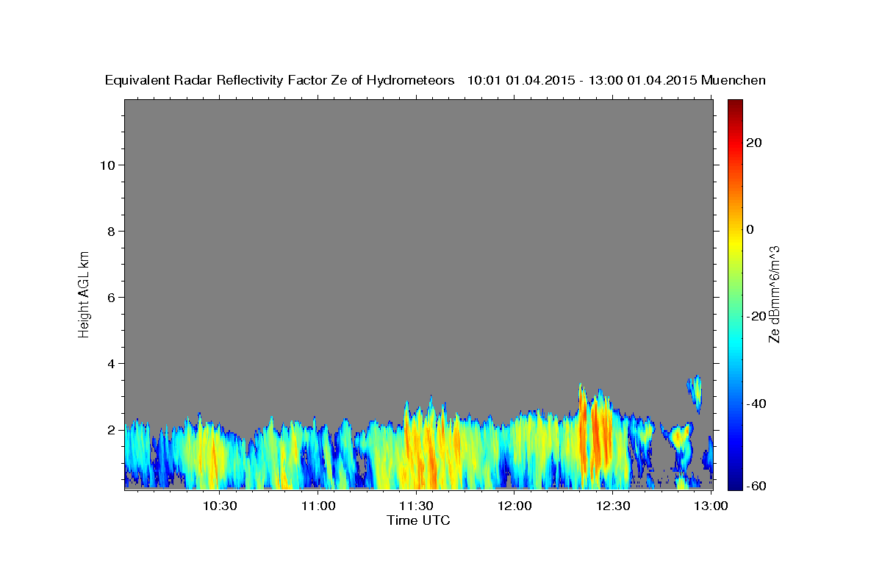882x588 pixels.
Task: Click the height axis label 8
Action: [110, 231]
